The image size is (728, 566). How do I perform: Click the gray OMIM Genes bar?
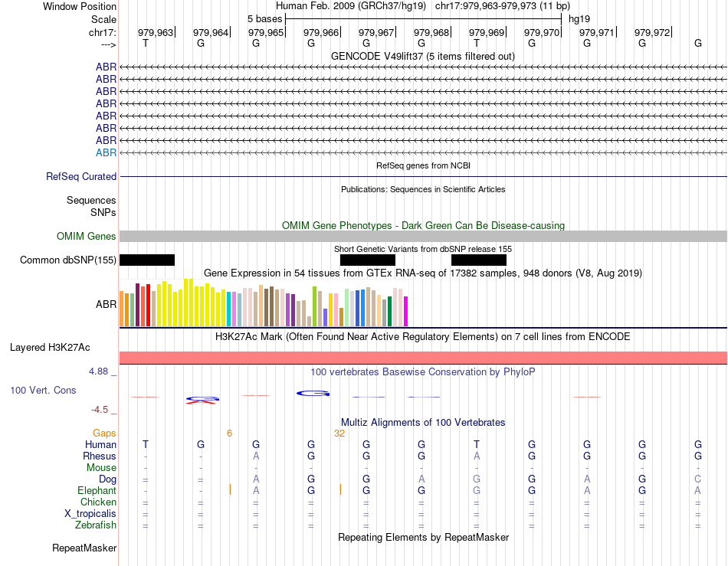[423, 236]
